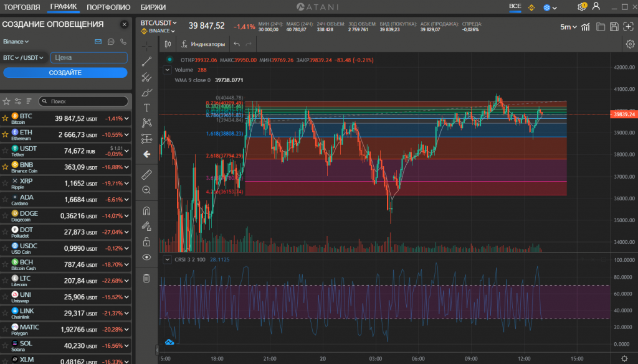Toggle SMS notification for alert
The height and width of the screenshot is (364, 638).
coord(111,42)
